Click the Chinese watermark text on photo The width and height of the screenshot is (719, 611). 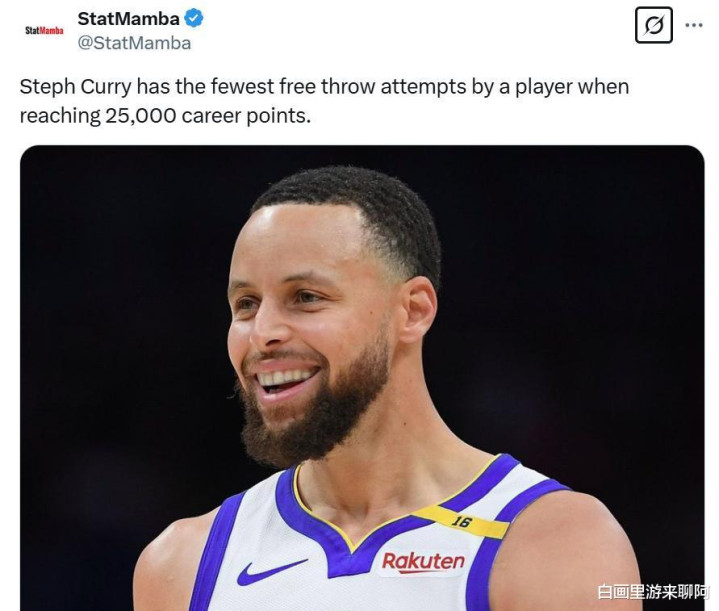[x=654, y=592]
